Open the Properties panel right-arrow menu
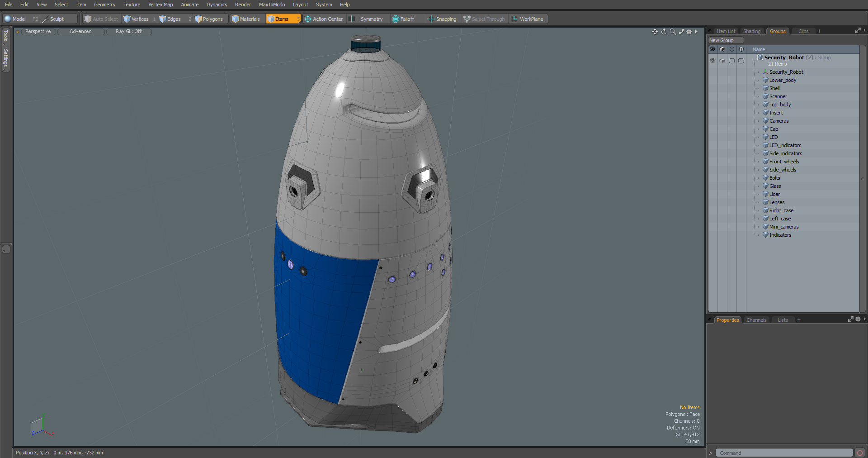This screenshot has width=868, height=458. [x=865, y=319]
